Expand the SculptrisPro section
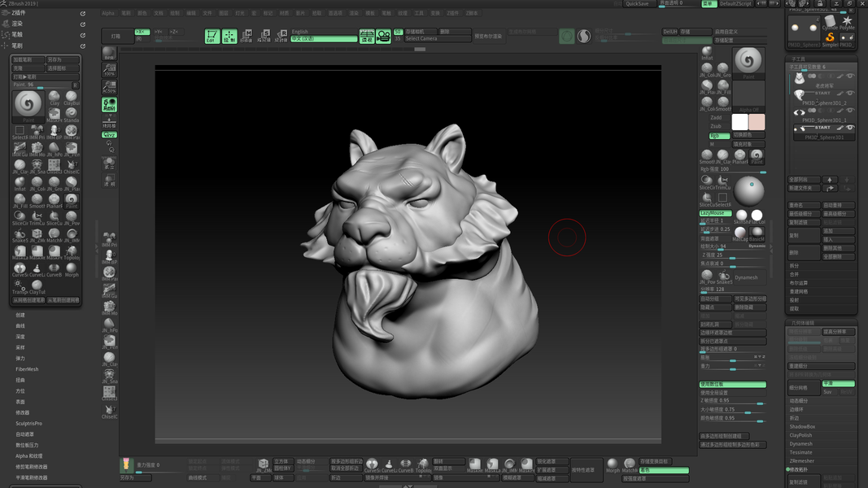 (28, 423)
